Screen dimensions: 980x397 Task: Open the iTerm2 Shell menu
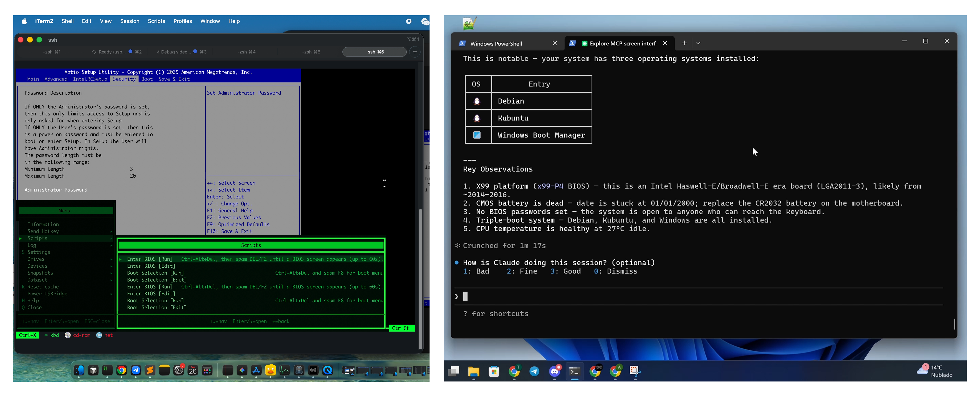[67, 21]
